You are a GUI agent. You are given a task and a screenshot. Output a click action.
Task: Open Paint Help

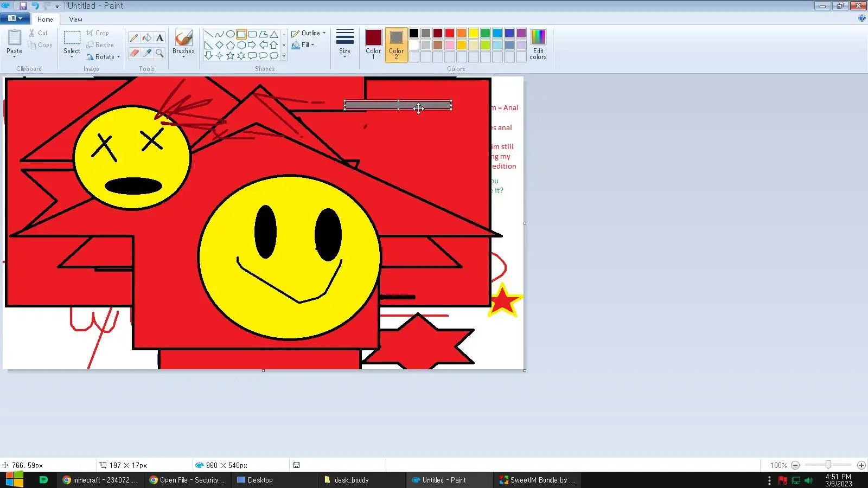click(862, 18)
